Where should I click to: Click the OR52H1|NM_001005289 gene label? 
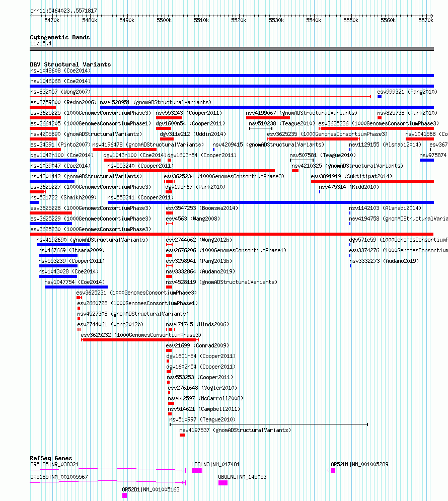[359, 464]
